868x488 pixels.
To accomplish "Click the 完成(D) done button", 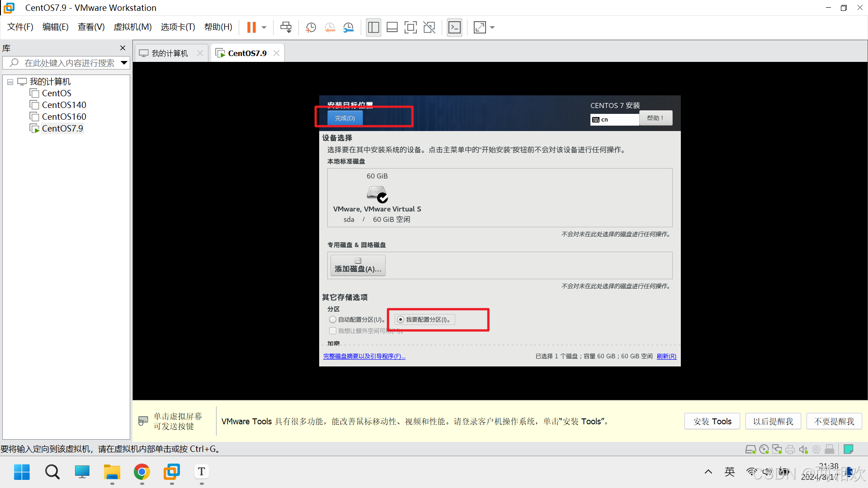I will tap(344, 118).
